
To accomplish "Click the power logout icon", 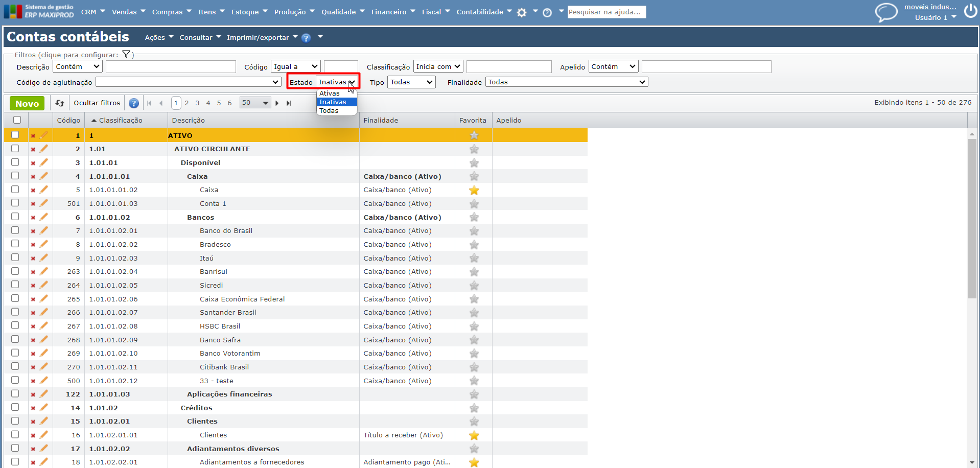I will (970, 11).
